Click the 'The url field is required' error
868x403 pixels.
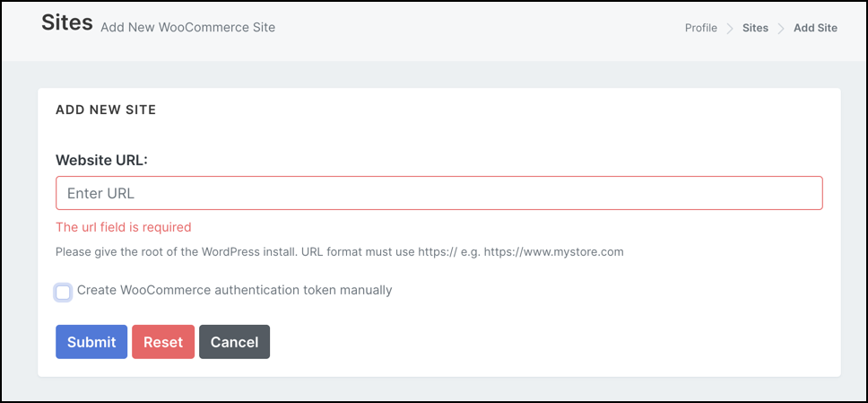click(x=123, y=227)
